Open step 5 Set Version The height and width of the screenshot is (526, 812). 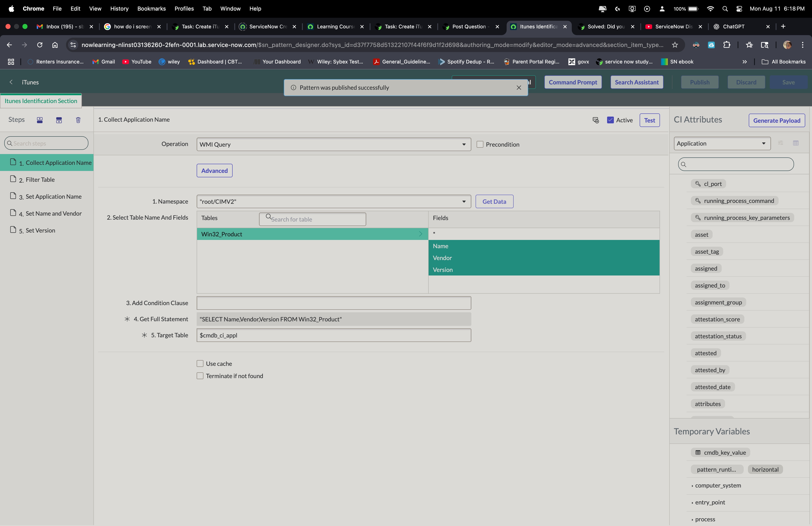click(x=47, y=230)
